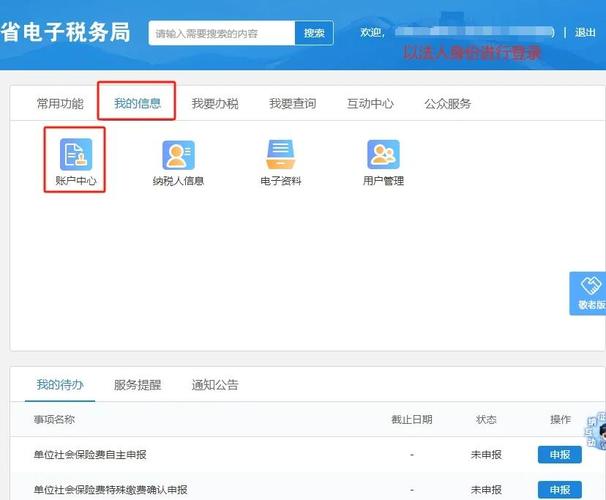
Task: Click the 欢迎 greeting text
Action: pos(372,32)
